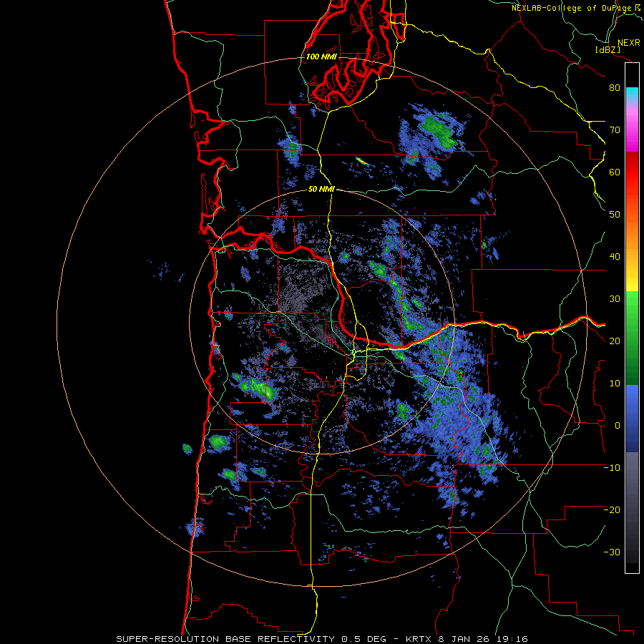Click the 20 value on the dBZ scale
The width and height of the screenshot is (644, 644).
point(615,341)
